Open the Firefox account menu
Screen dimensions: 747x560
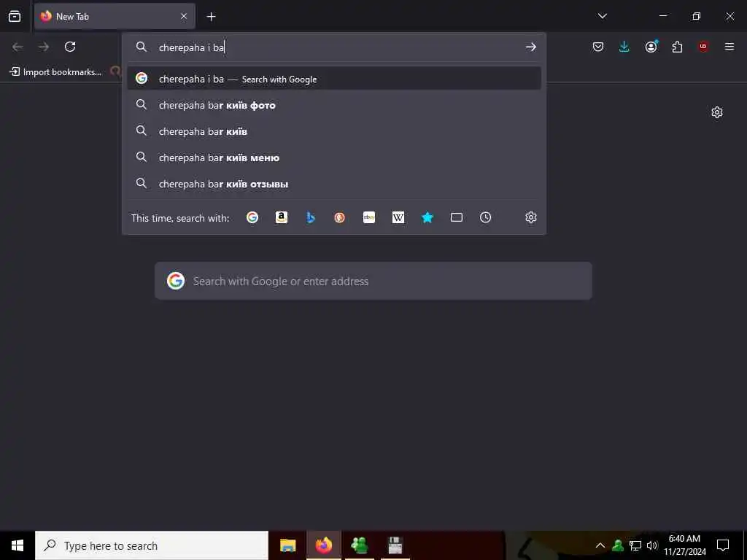tap(651, 47)
